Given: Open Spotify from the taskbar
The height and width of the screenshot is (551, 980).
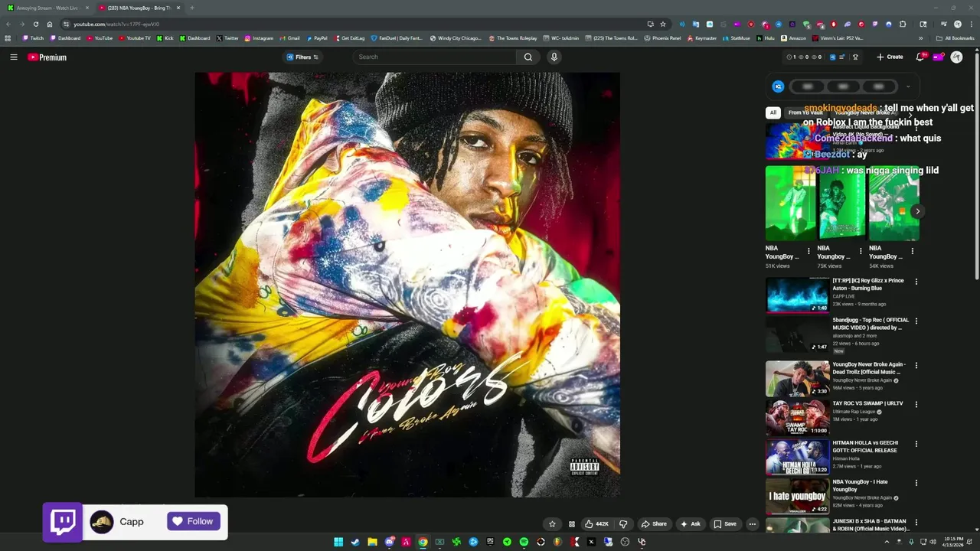Looking at the screenshot, I should point(524,542).
